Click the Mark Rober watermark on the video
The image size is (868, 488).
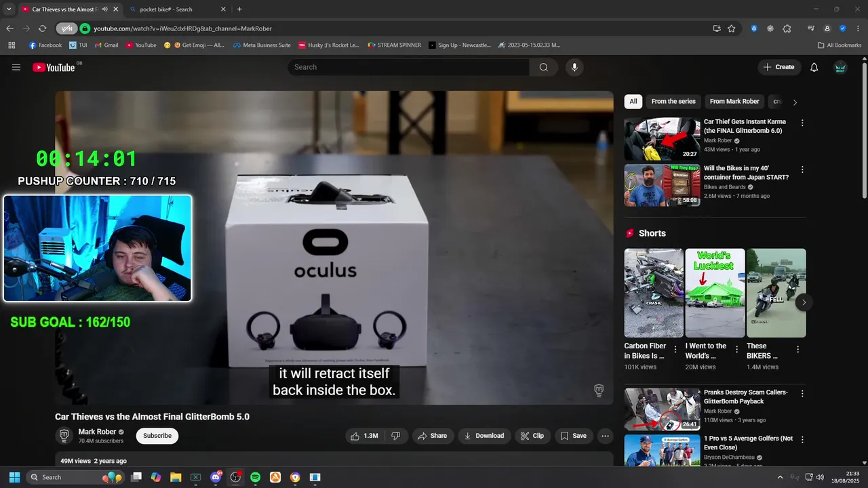(x=599, y=390)
